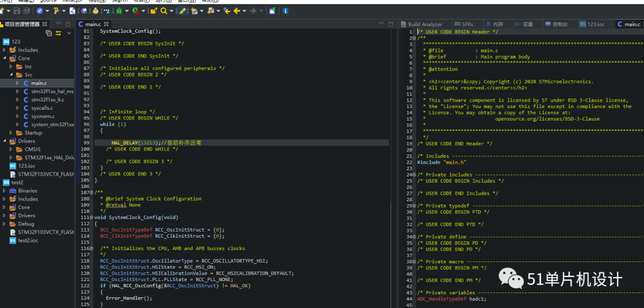This screenshot has height=308, width=644.
Task: Click the previous annotation toolbar icon
Action: pyautogui.click(x=210, y=11)
